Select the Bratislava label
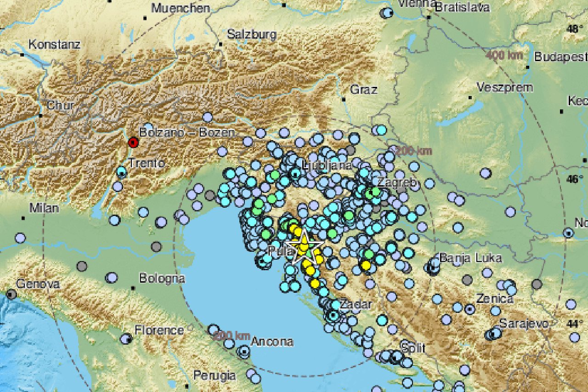 463,7
